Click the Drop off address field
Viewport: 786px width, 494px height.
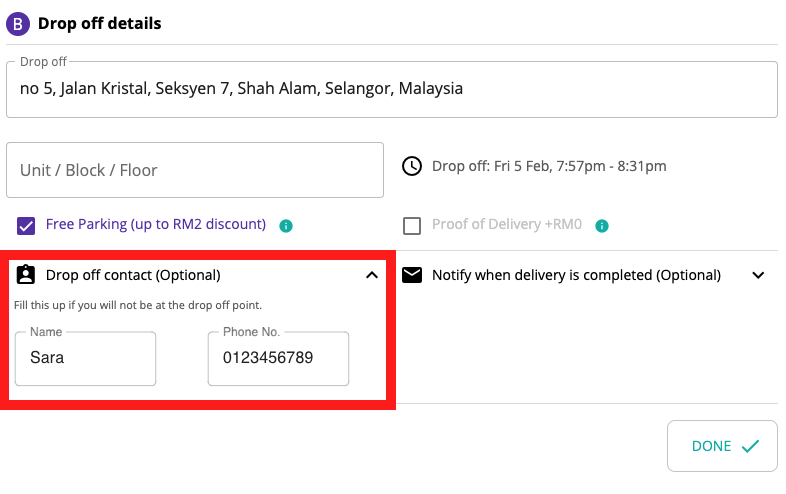[x=392, y=90]
